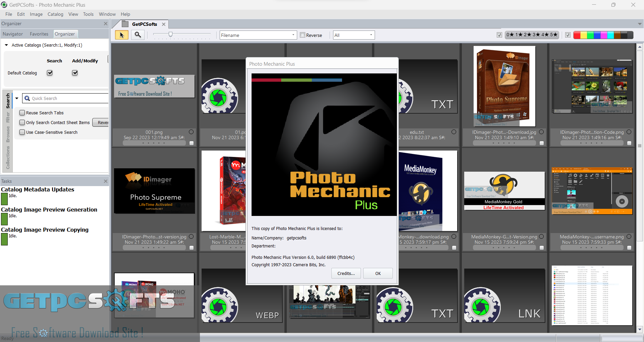Select the red color class swatch
Viewport: 644px width, 342px height.
(577, 35)
